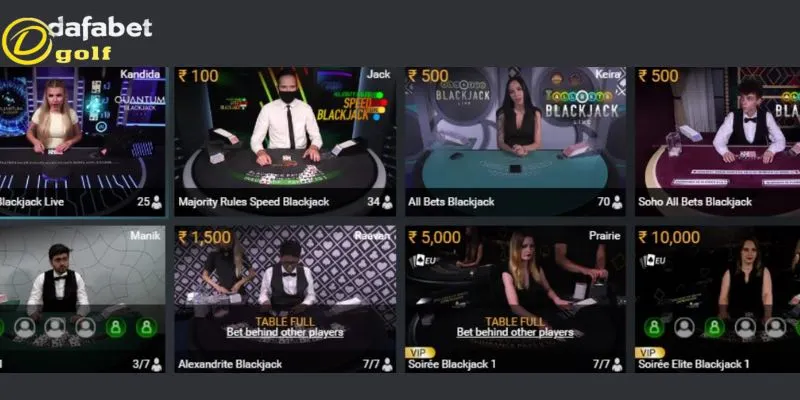This screenshot has width=800, height=400.
Task: Click Bet behind other players on Soirée Blackjack 1
Action: pos(515,333)
